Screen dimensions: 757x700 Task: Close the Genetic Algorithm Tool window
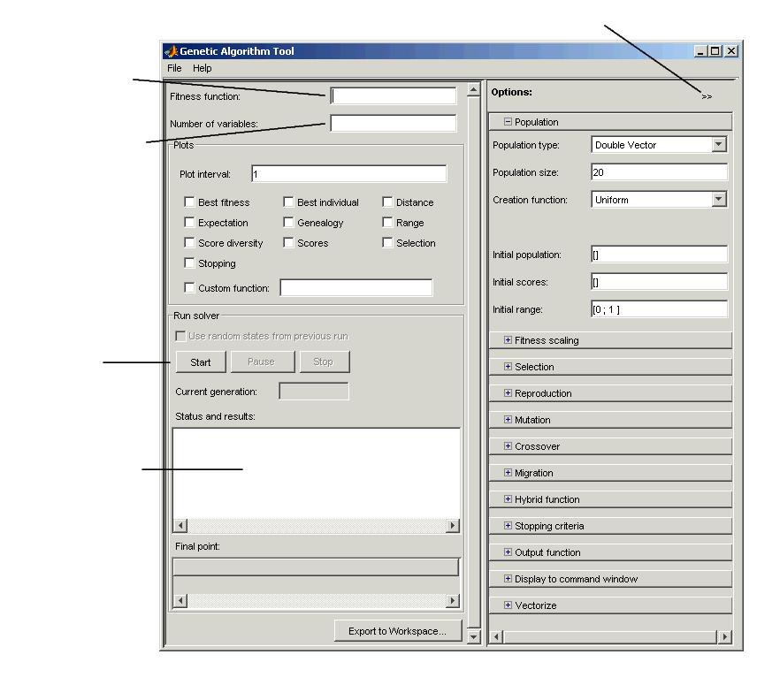(731, 51)
